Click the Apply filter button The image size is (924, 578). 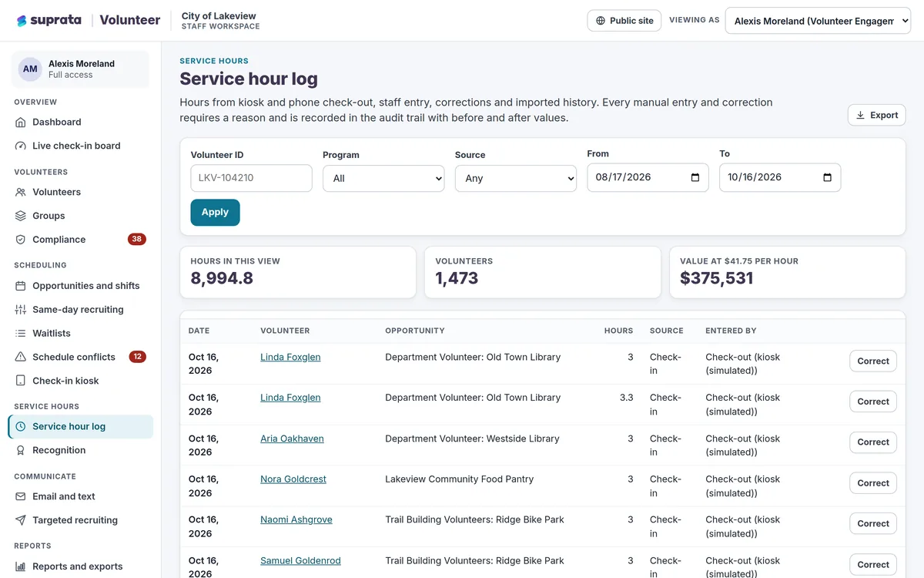(215, 213)
